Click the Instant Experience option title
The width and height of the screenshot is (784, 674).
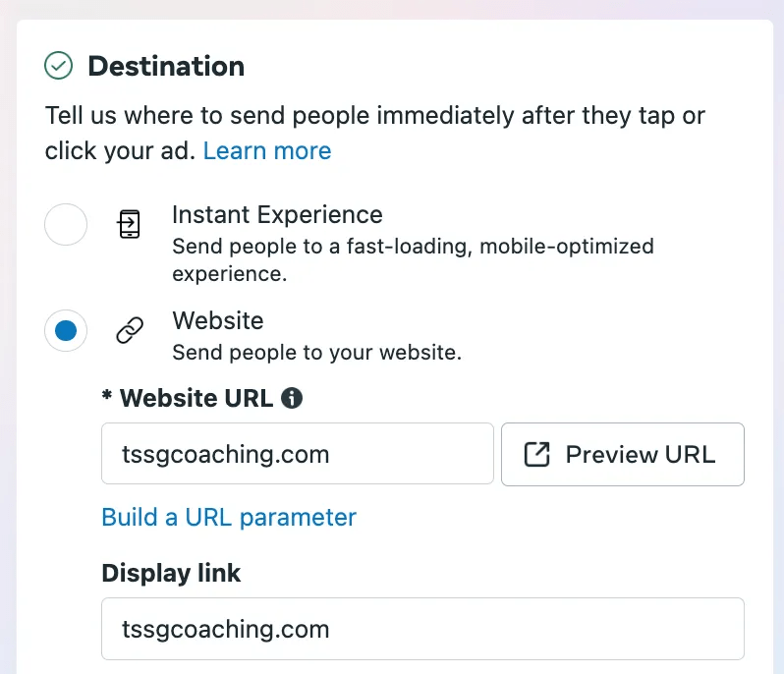pyautogui.click(x=277, y=214)
